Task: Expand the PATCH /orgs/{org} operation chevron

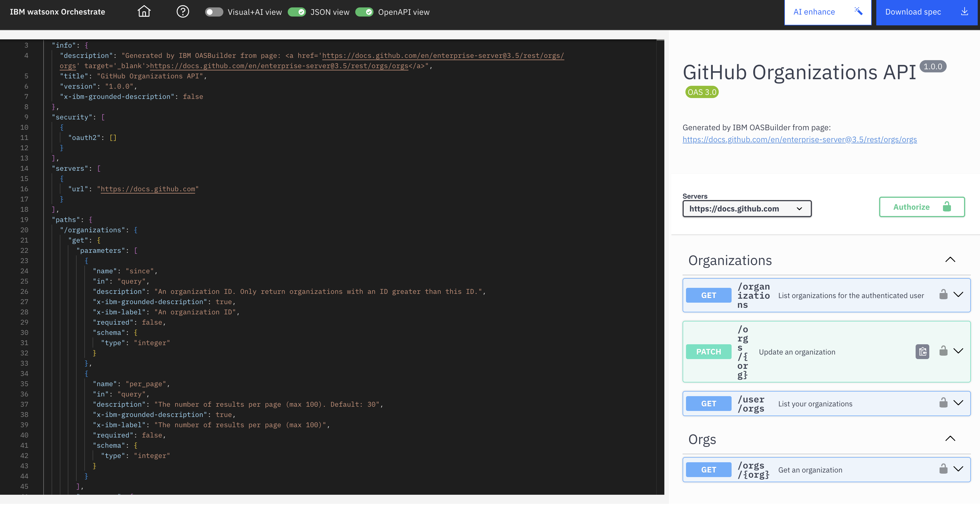Action: pos(958,351)
